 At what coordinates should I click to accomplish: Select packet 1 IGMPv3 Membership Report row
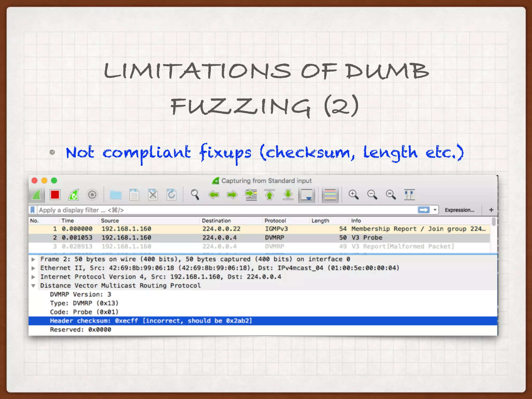tap(259, 229)
